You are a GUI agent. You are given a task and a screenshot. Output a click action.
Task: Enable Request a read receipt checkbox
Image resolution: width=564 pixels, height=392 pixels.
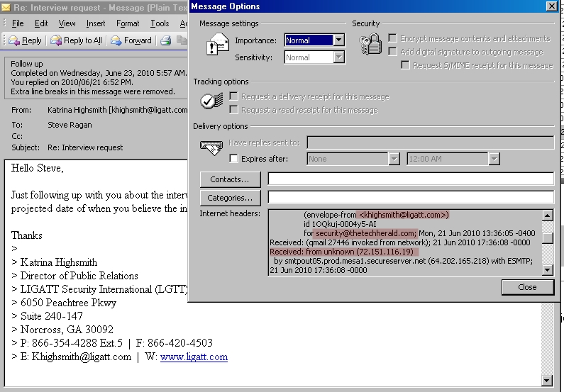point(233,110)
